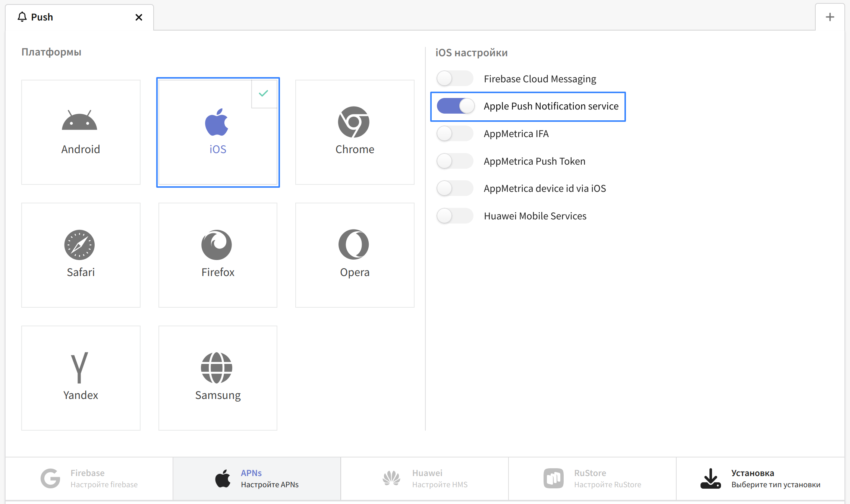Enable AppMetrica Push Token switch
850x504 pixels.
(x=455, y=161)
